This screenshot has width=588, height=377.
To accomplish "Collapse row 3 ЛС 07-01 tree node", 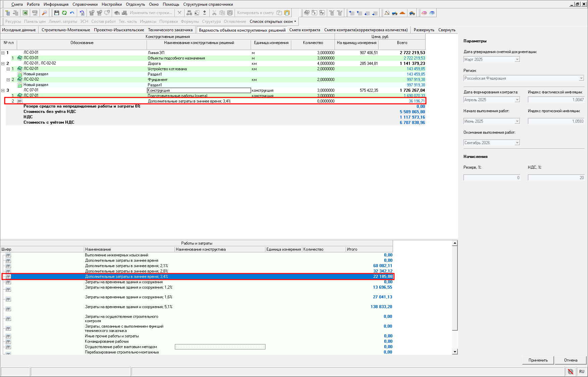I will [3, 90].
